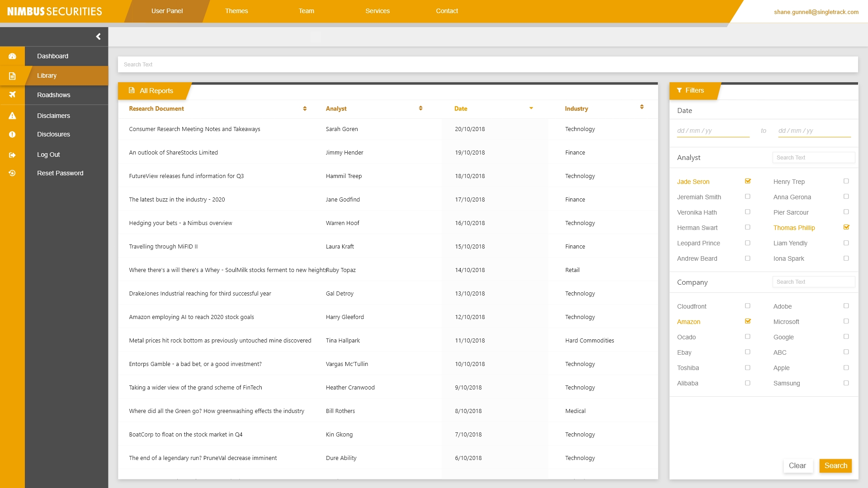Uncheck the Jade Seron analyst checkbox
This screenshot has width=868, height=488.
click(748, 181)
